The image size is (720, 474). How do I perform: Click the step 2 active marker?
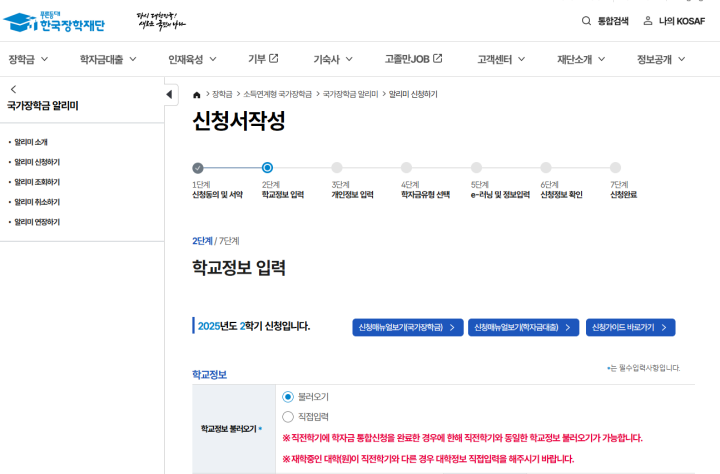tap(267, 168)
